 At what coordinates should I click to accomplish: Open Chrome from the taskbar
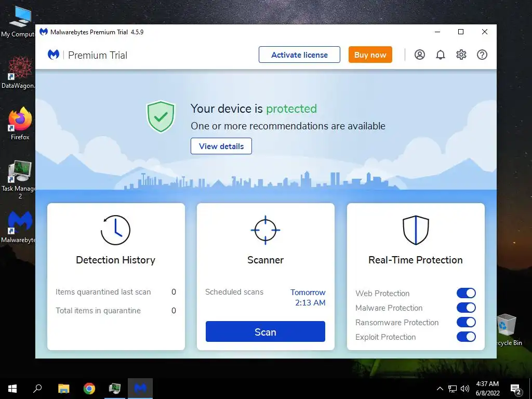[x=89, y=389]
